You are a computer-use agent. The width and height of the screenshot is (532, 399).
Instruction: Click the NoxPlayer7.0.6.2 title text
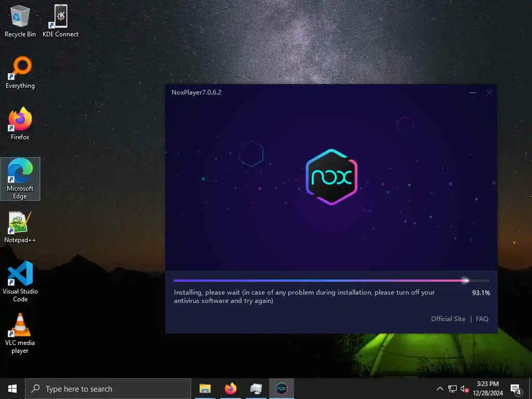click(196, 92)
